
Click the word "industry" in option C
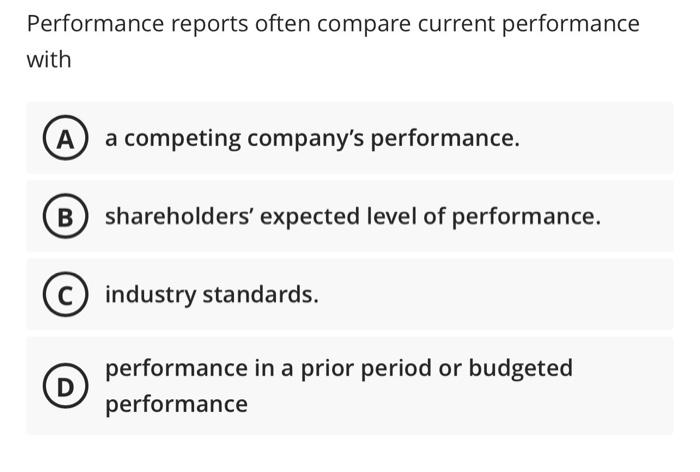tap(150, 295)
